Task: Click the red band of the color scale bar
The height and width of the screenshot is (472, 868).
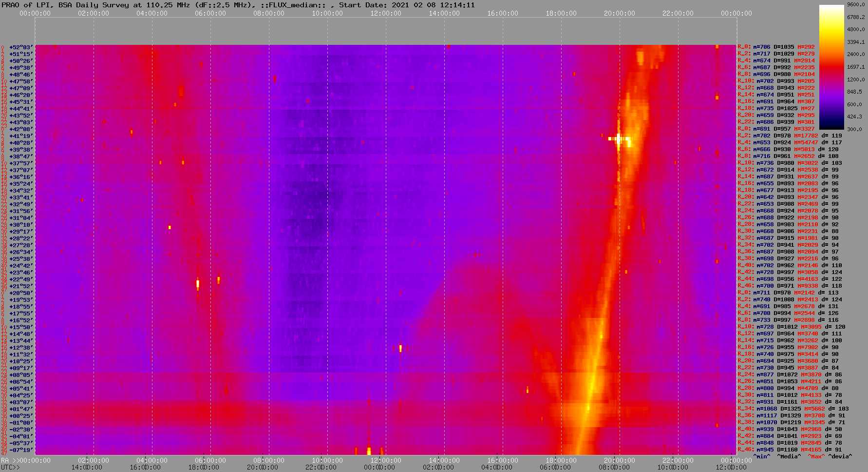Action: click(831, 67)
